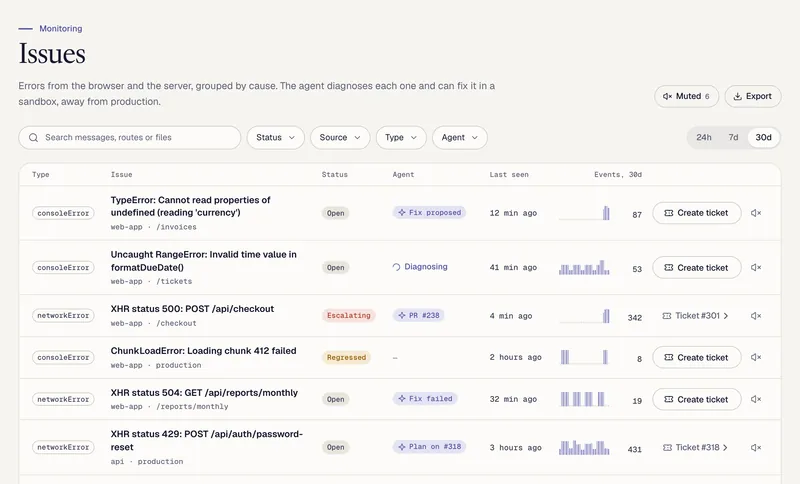Click sparkle icon in Fix failed badge

tap(402, 398)
